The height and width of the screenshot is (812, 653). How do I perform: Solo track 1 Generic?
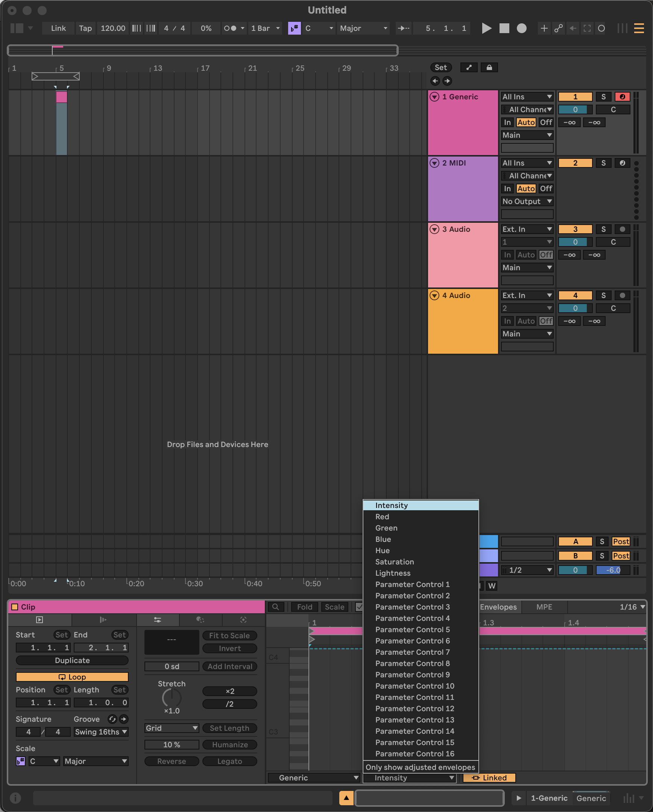603,97
